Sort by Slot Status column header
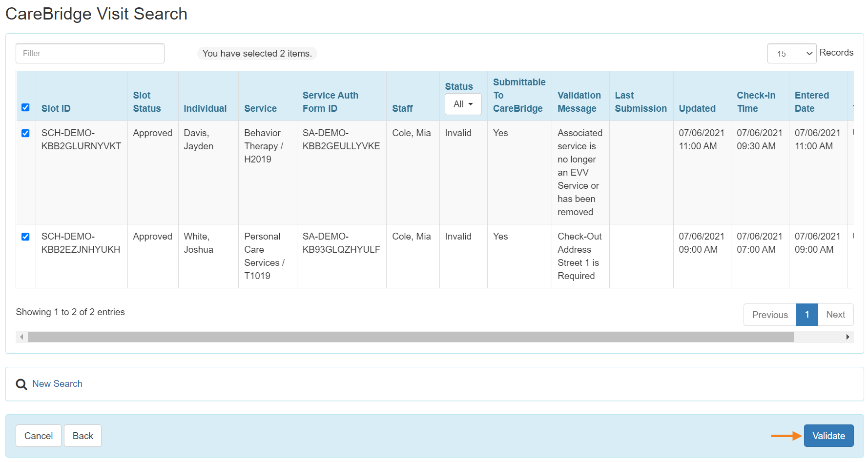868x462 pixels. pos(146,102)
